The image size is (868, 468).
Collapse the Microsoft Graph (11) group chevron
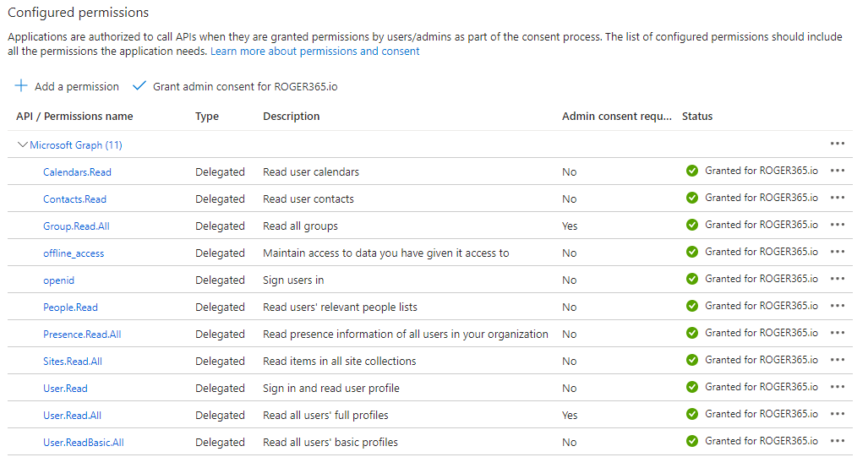click(22, 145)
